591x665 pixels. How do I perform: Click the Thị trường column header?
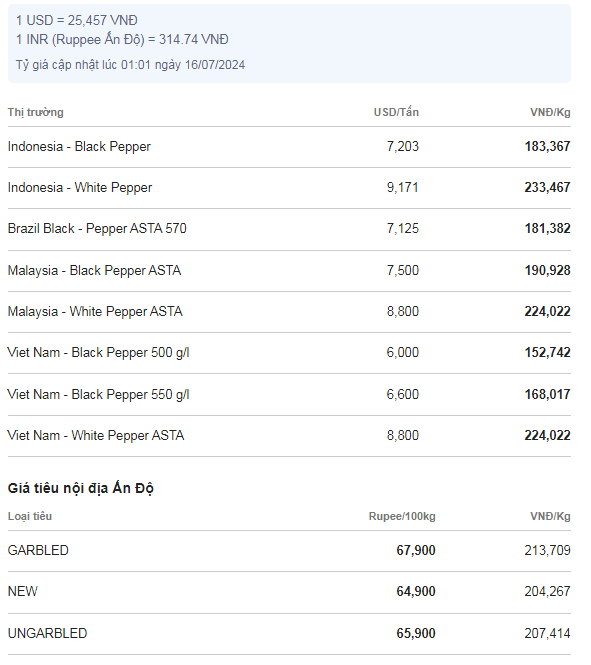click(x=36, y=112)
